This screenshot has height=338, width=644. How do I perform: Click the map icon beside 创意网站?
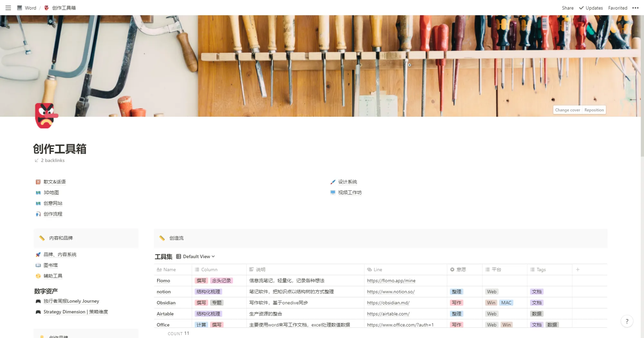(x=38, y=203)
